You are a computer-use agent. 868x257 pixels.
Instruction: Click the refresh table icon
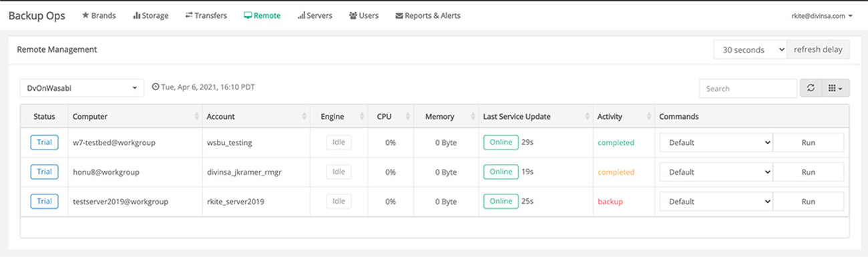811,88
